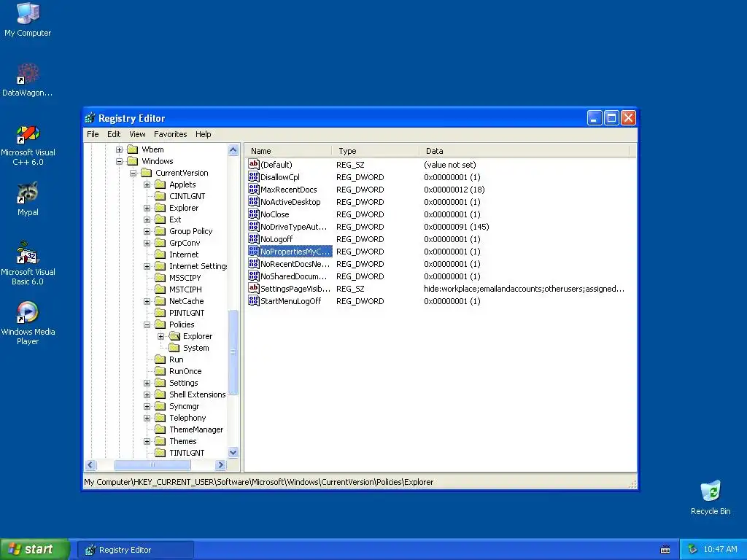Select the MSSCIPY key in tree
This screenshot has width=747, height=560.
[x=185, y=278]
